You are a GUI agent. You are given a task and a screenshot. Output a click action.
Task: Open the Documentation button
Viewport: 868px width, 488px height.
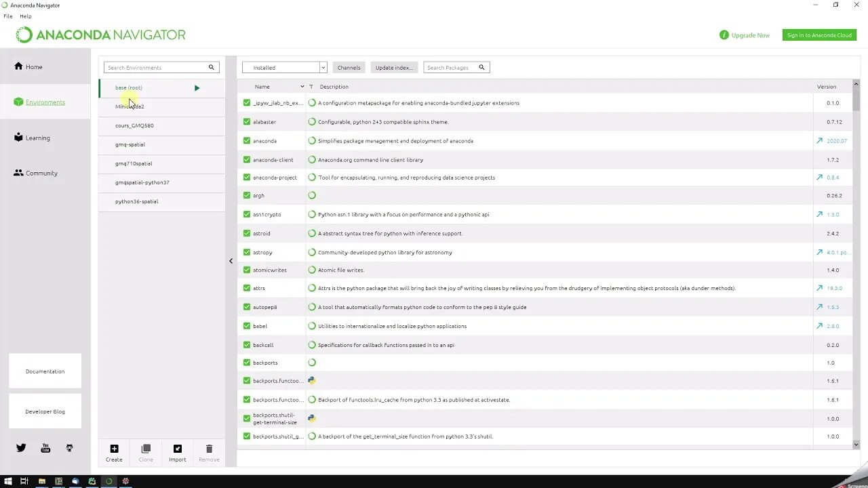coord(45,371)
